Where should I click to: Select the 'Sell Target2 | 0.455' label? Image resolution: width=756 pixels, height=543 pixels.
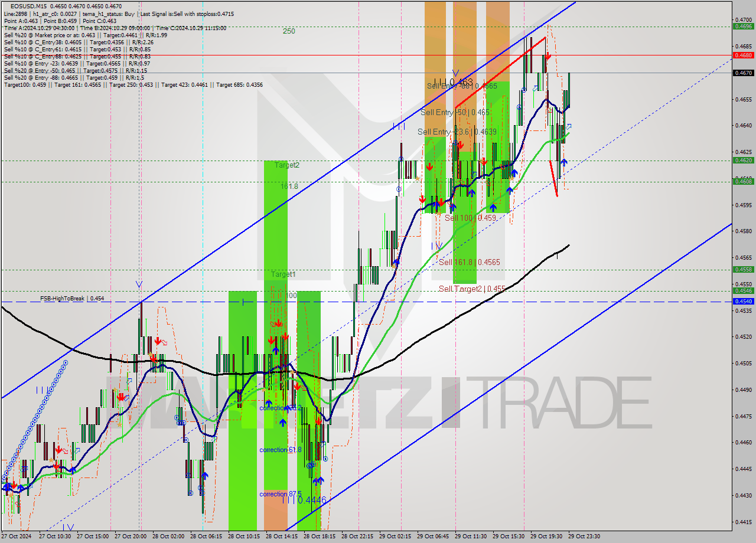472,289
